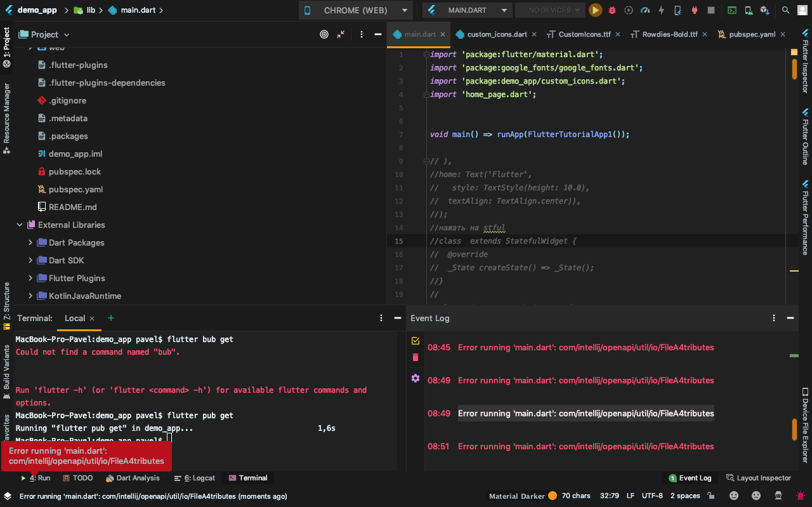812x507 pixels.
Task: Attach Flutter debugger to device icon
Action: 678,10
